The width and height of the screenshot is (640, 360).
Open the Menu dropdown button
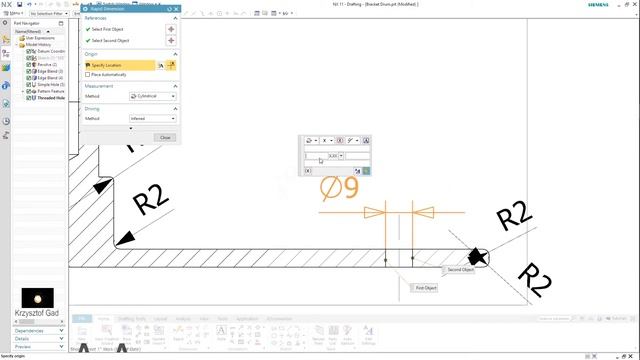(x=13, y=13)
